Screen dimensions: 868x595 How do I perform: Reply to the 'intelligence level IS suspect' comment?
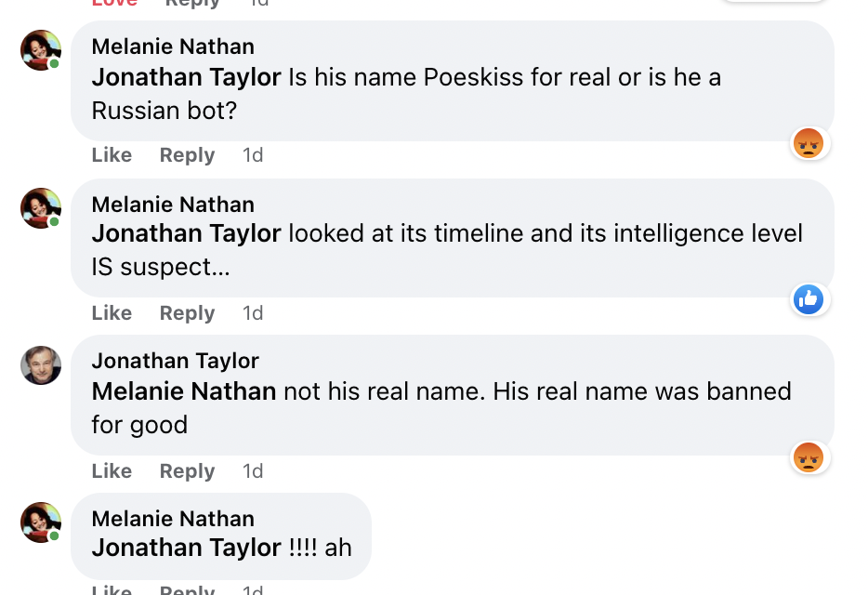tap(187, 313)
